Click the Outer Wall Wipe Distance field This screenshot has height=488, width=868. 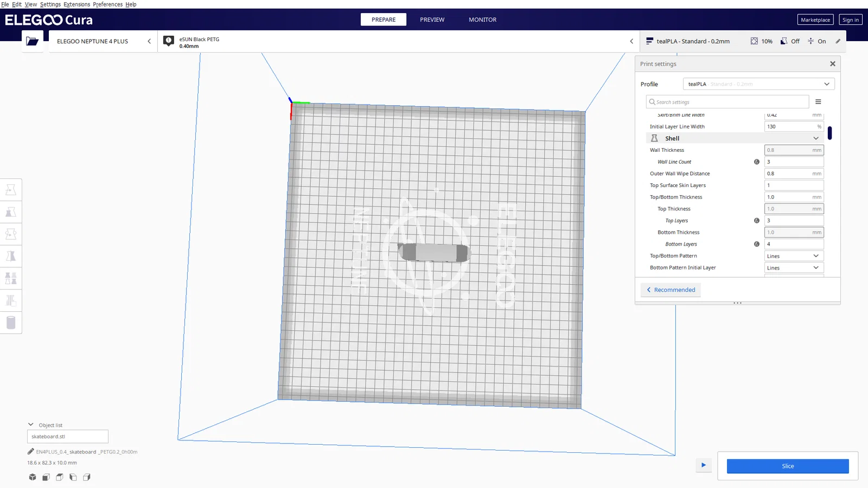coord(794,174)
